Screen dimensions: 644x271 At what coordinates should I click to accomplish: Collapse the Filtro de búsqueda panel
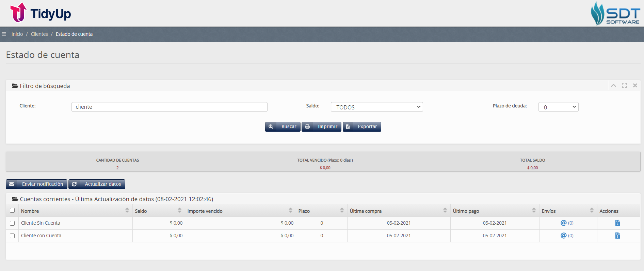tap(613, 86)
